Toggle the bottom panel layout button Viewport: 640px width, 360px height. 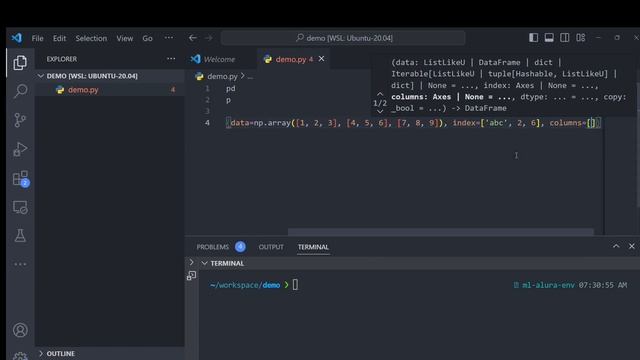(x=549, y=38)
